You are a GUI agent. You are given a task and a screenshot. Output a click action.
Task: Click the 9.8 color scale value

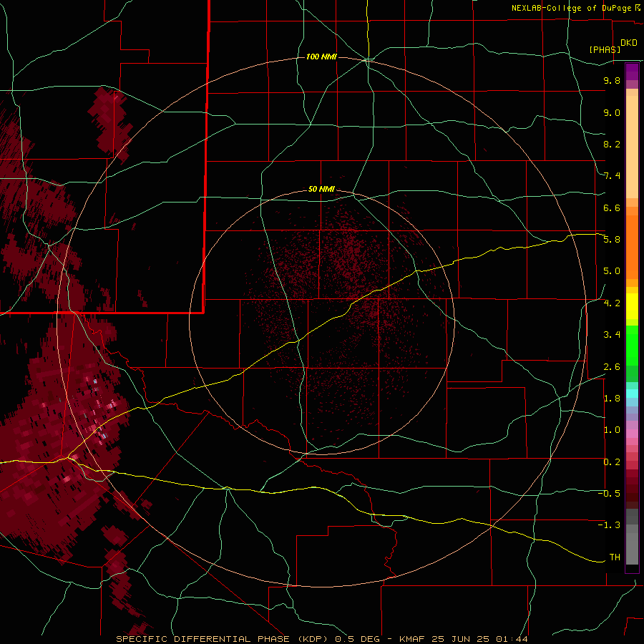click(612, 80)
